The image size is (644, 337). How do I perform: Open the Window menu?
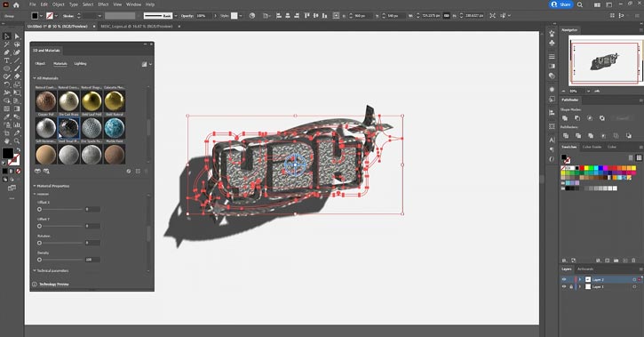click(x=133, y=4)
